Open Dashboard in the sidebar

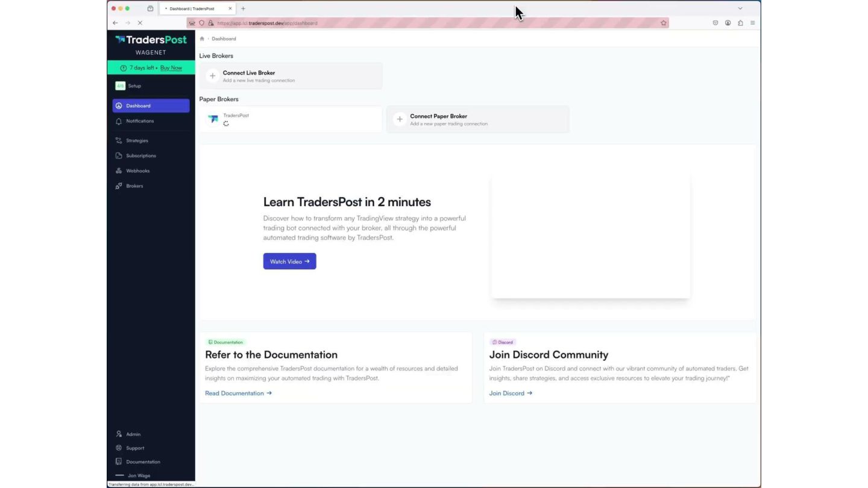(x=151, y=105)
